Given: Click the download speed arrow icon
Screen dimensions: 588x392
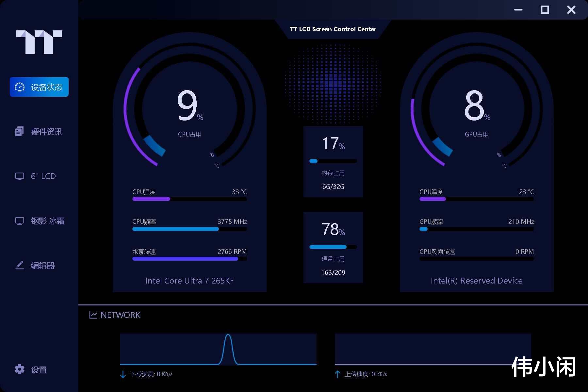Looking at the screenshot, I should tap(123, 374).
